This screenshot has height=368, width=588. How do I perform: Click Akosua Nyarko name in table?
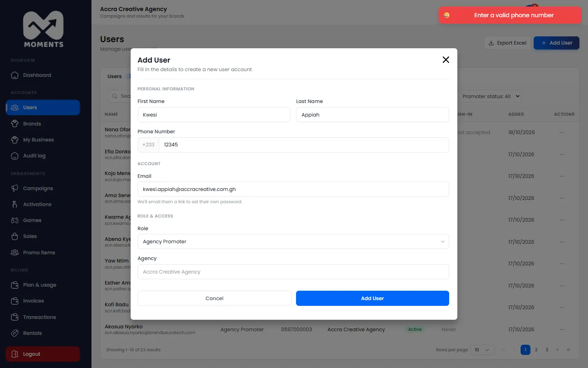(124, 327)
